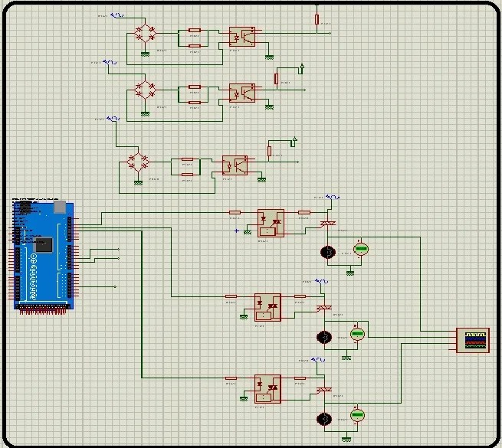Click the topmost transistor optocoupler

point(242,37)
